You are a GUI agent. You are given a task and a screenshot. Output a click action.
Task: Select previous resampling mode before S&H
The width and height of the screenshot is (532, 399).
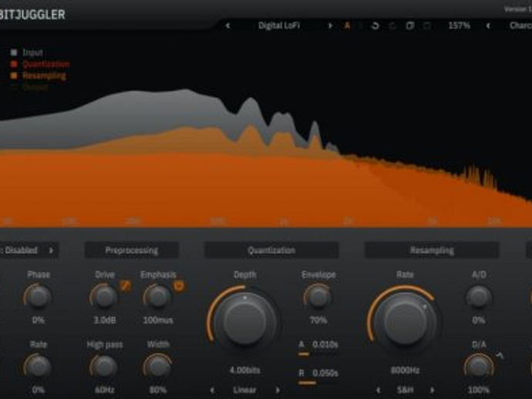379,391
